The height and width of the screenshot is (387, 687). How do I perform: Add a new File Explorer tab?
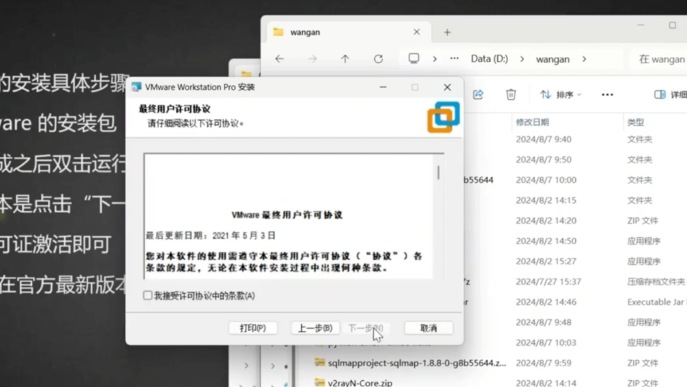point(447,32)
